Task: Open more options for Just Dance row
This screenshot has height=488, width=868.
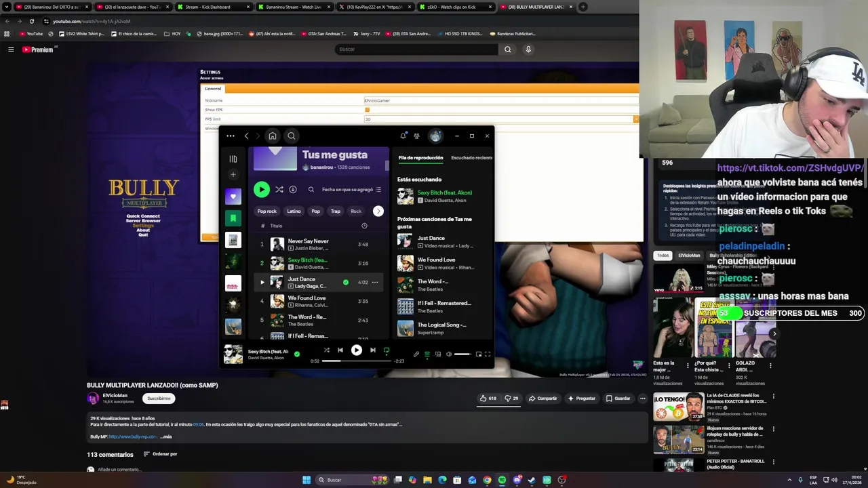Action: tap(375, 282)
